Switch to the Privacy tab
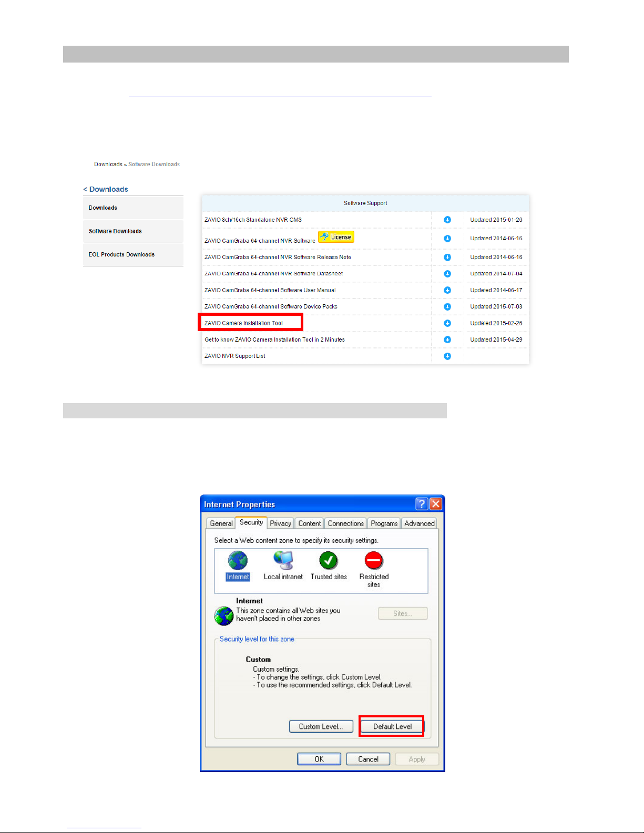 point(280,523)
